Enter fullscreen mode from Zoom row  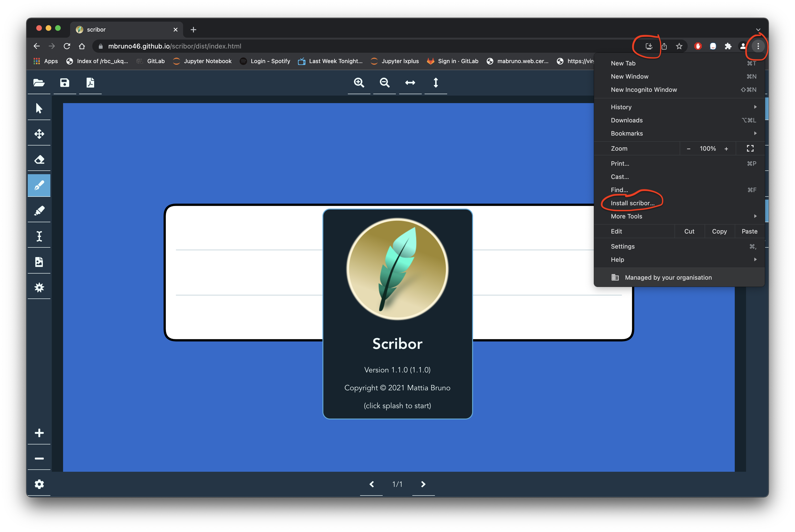click(x=750, y=148)
